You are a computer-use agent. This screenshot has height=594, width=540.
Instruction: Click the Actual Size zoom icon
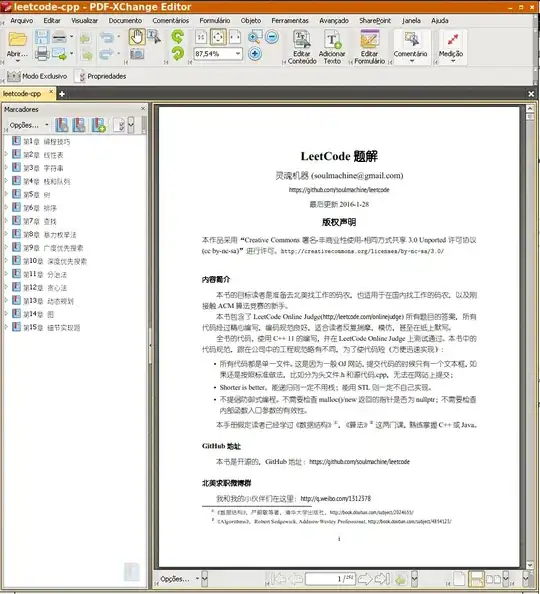point(201,37)
